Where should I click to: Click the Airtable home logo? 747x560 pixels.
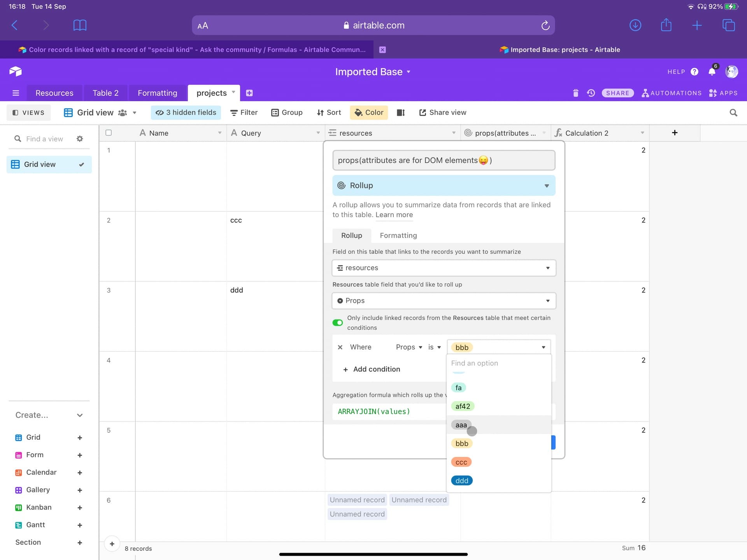(x=16, y=71)
